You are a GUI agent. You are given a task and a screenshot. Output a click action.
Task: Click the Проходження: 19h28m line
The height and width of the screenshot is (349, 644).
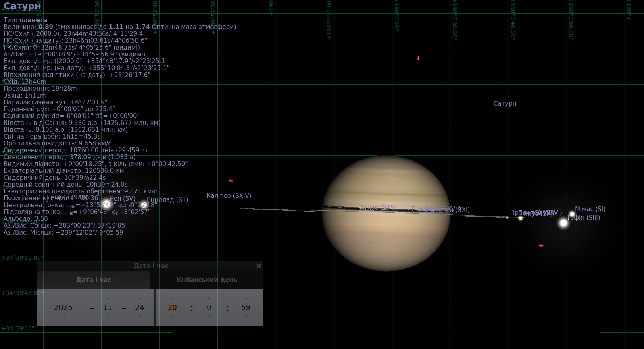40,89
